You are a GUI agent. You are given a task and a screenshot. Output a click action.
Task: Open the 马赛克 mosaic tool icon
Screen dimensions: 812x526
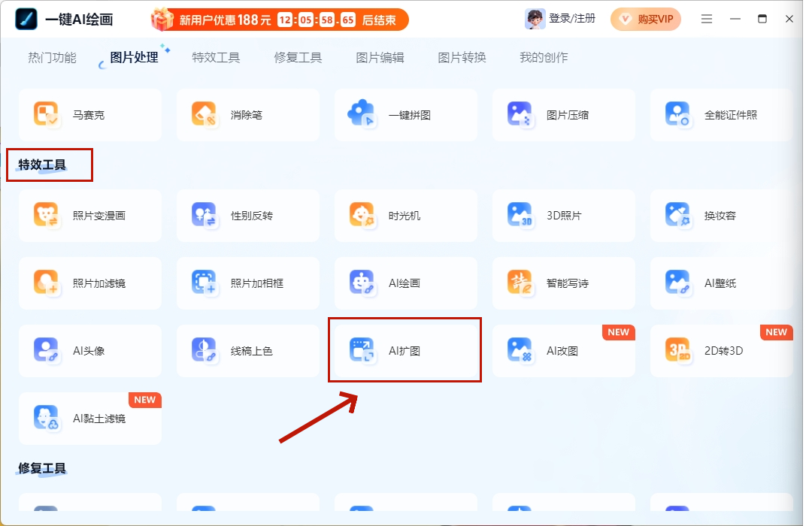tap(46, 114)
